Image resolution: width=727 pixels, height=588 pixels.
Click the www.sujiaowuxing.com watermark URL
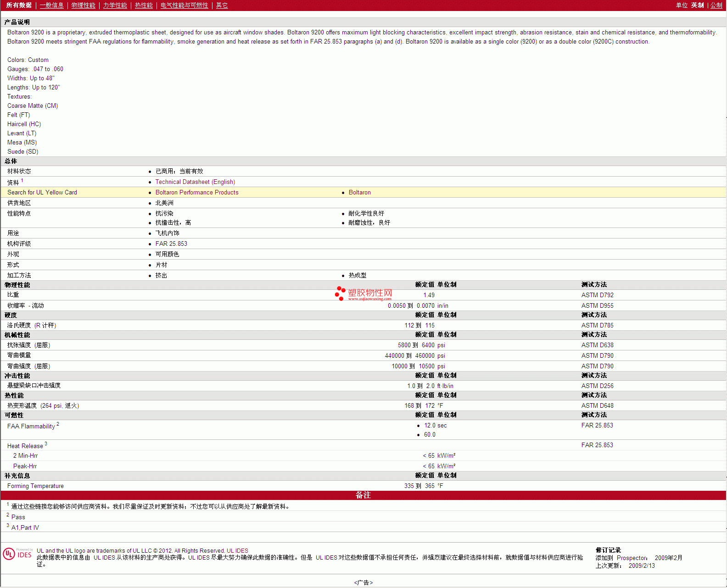pos(369,299)
